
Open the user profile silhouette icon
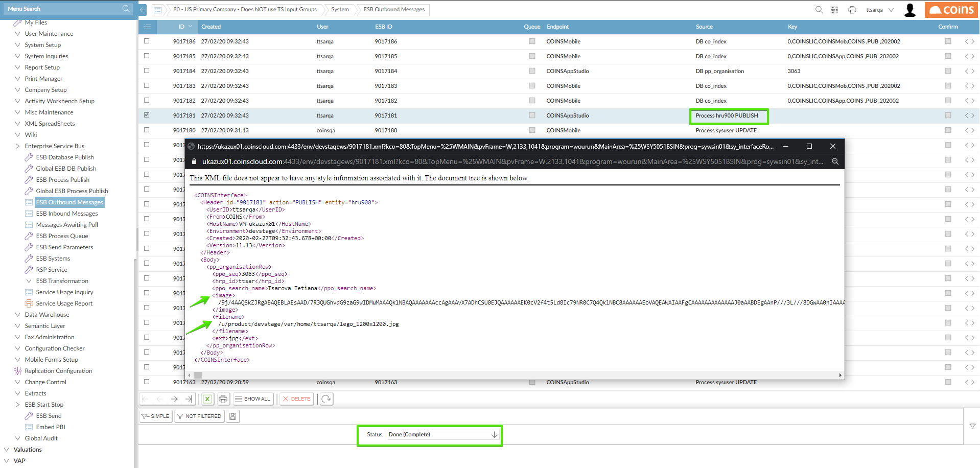[x=910, y=10]
